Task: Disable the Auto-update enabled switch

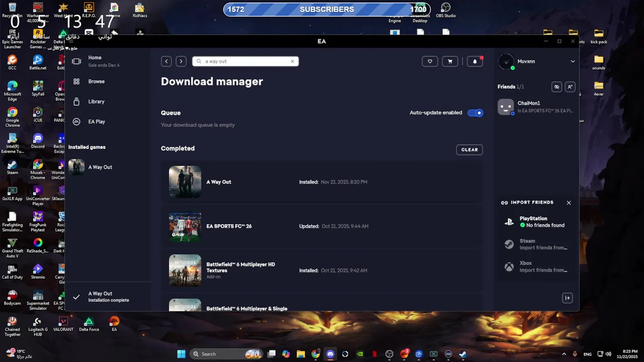Action: tap(475, 113)
